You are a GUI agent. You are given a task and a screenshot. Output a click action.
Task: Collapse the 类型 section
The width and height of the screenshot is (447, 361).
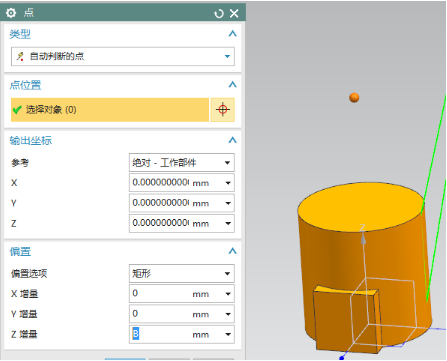(232, 34)
